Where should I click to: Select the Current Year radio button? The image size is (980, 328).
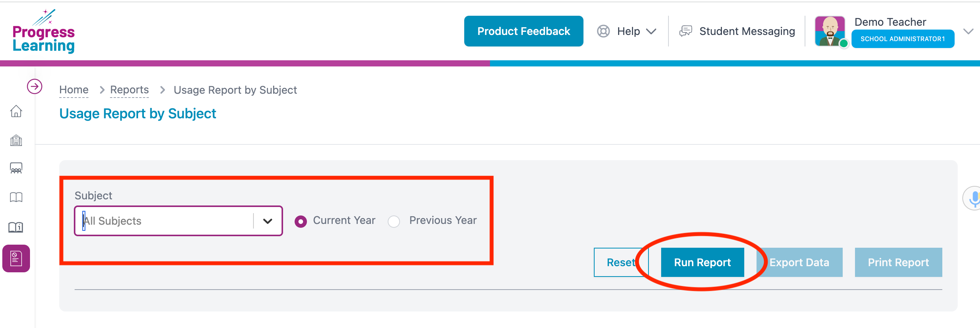(x=301, y=222)
